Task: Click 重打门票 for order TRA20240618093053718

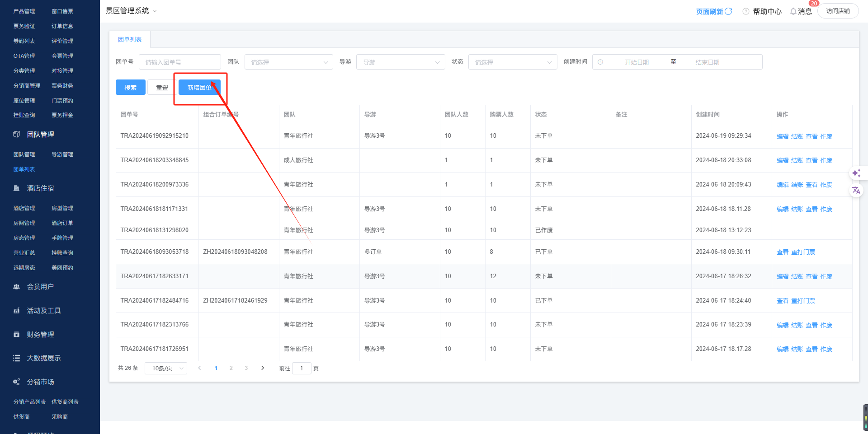Action: (x=803, y=252)
